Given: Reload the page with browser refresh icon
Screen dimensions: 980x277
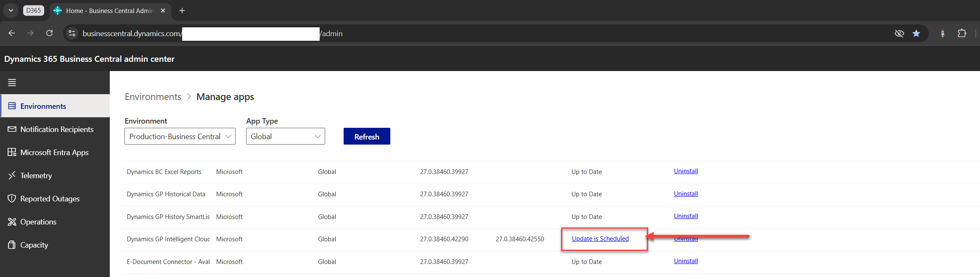Looking at the screenshot, I should coord(49,33).
